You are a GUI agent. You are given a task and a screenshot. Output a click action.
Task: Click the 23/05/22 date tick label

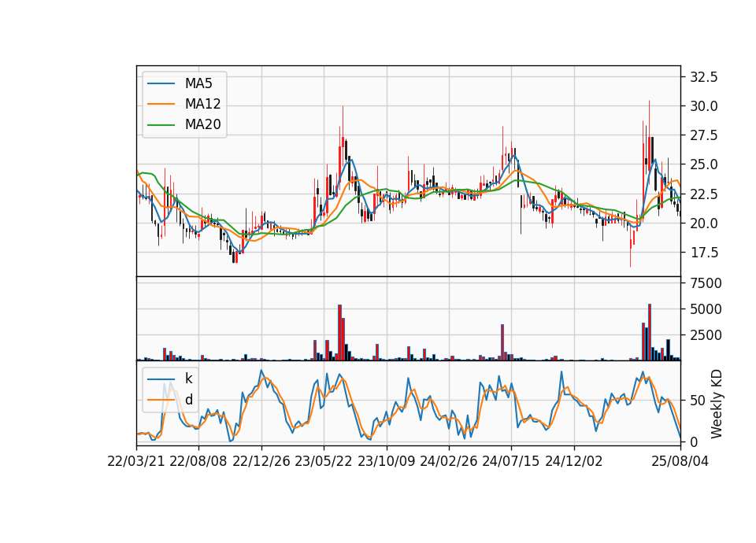click(324, 461)
